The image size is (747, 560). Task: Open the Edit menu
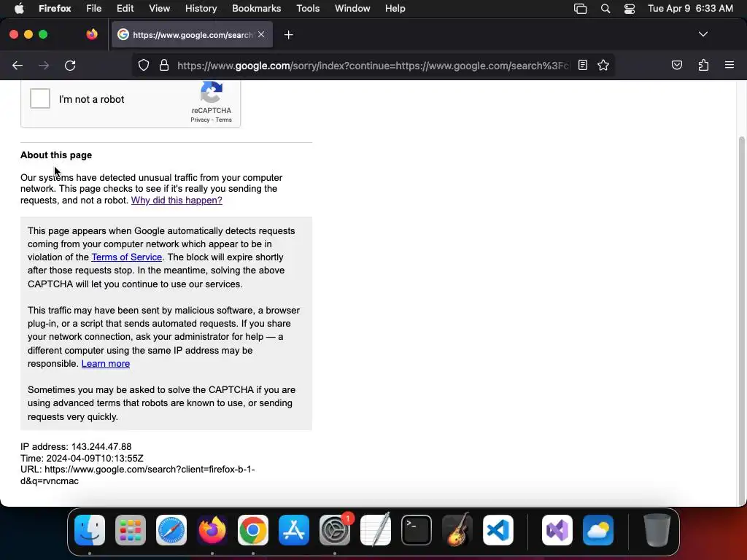click(x=125, y=9)
